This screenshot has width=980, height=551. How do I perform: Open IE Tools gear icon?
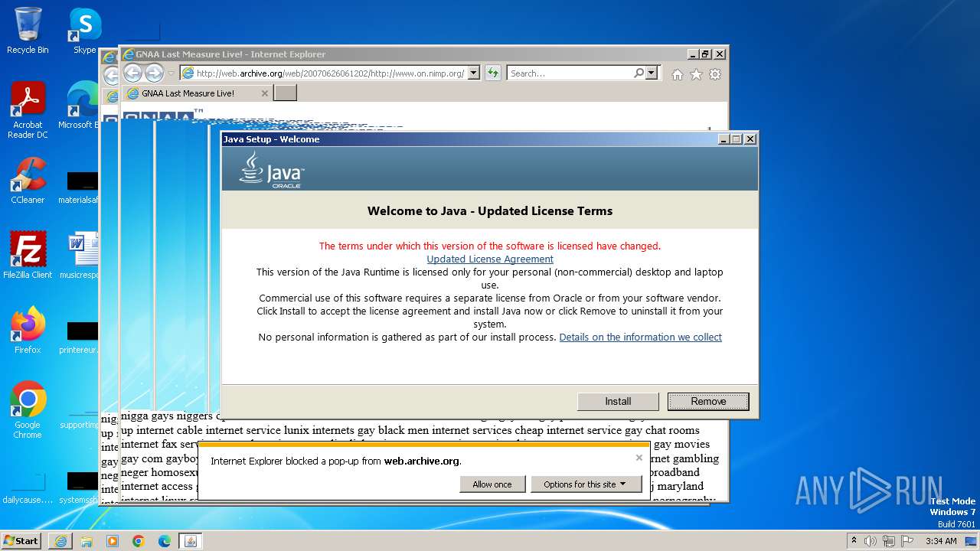[715, 74]
